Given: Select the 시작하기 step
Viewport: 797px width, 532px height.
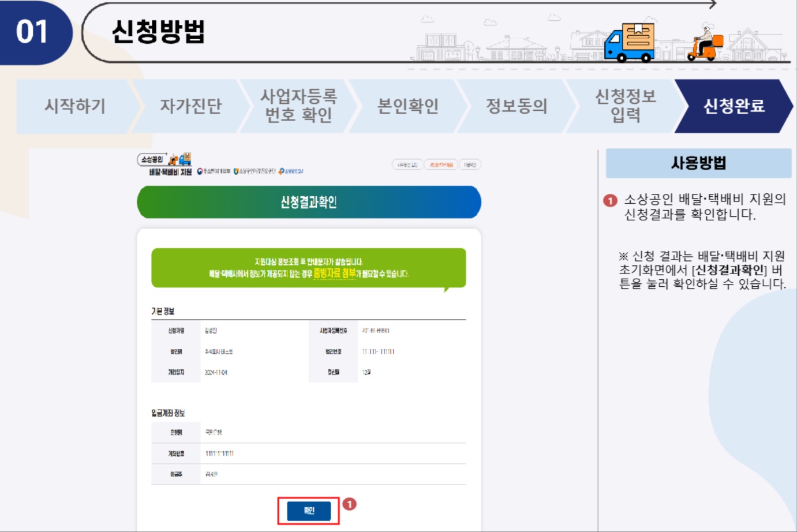Looking at the screenshot, I should pyautogui.click(x=75, y=106).
